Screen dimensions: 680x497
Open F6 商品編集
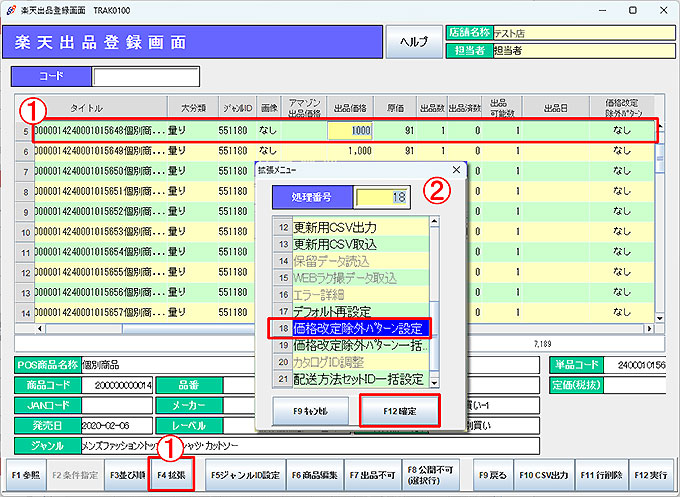(314, 472)
